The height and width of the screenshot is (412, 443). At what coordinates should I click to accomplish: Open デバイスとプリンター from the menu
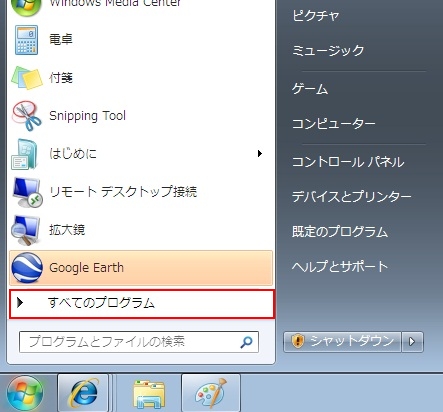(x=351, y=196)
